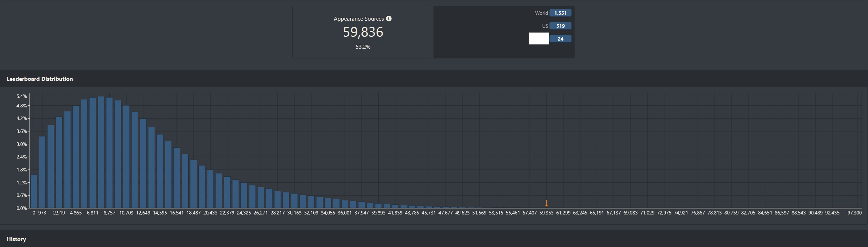Click the x-axis label 41,839
Image resolution: width=868 pixels, height=247 pixels.
(x=395, y=213)
